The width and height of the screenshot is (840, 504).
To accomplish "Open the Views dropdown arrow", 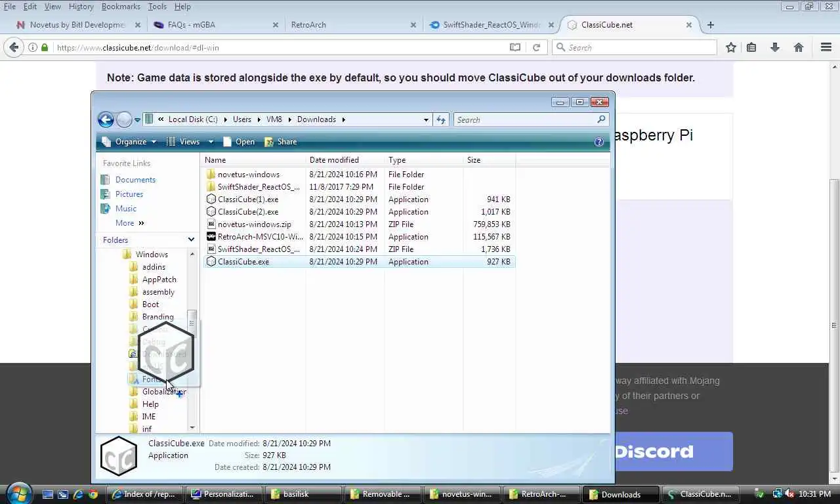I will pyautogui.click(x=211, y=142).
